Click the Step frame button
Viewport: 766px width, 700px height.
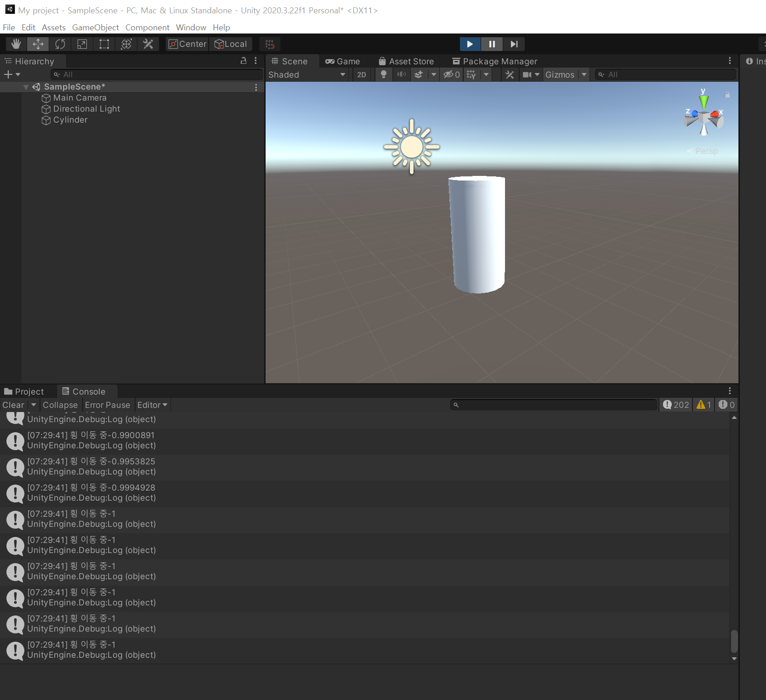tap(514, 44)
